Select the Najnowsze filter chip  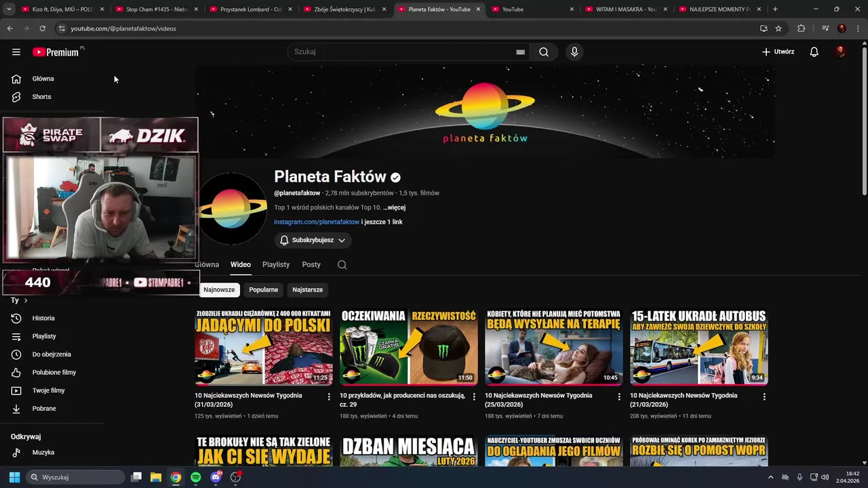[x=219, y=289]
